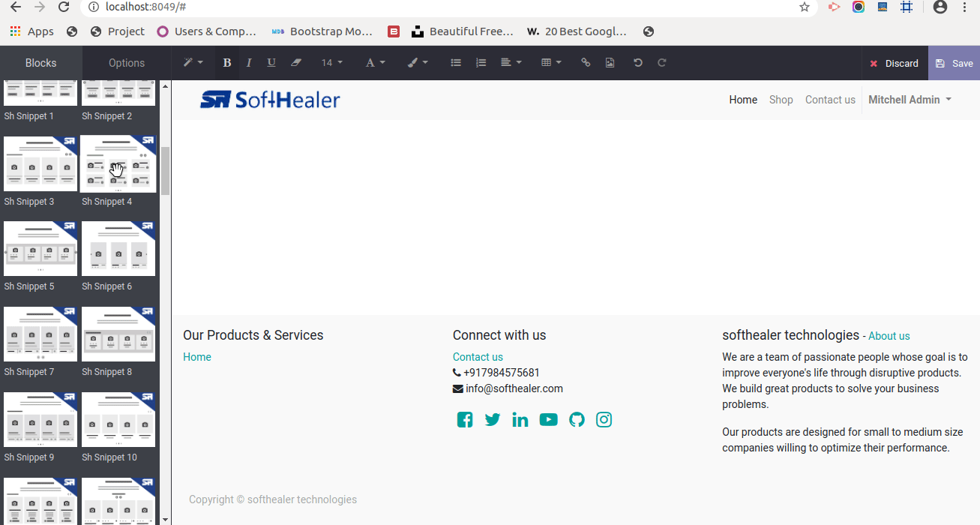
Task: Click the footer Home link
Action: [x=197, y=357]
